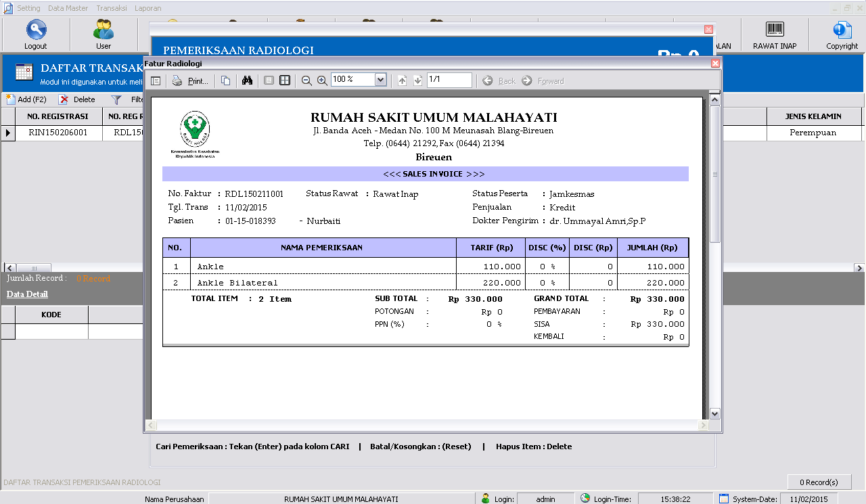Click the application icon in menu bar
Viewport: 866px width, 504px height.
(7, 8)
